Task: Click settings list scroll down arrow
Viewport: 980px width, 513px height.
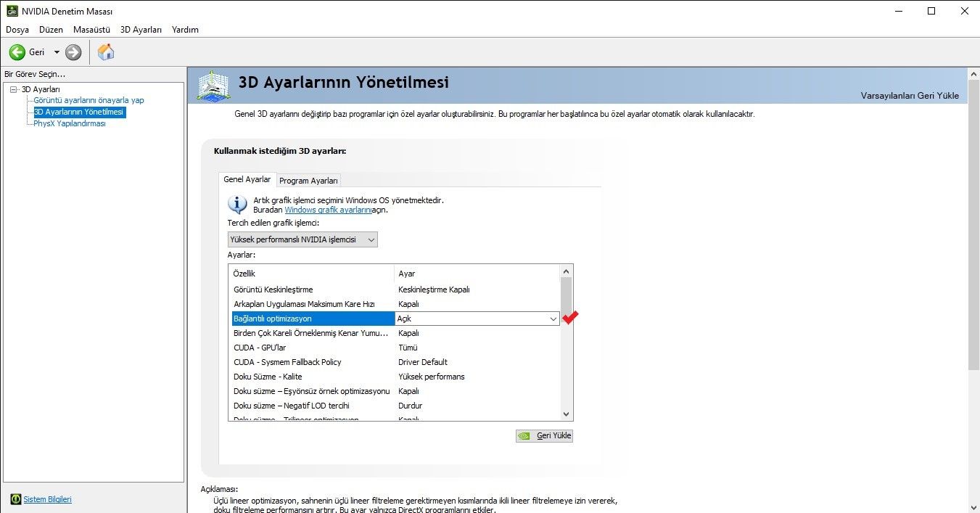Action: coord(567,414)
